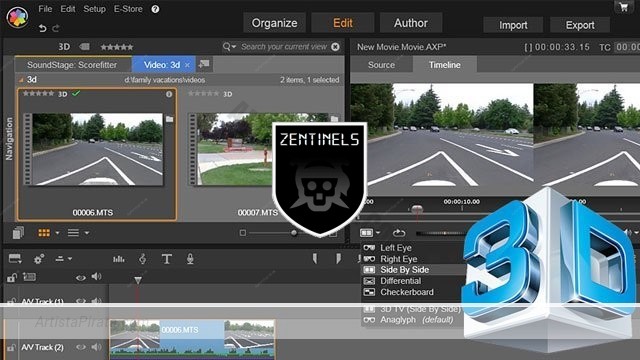Open the E-Store menu

128,9
